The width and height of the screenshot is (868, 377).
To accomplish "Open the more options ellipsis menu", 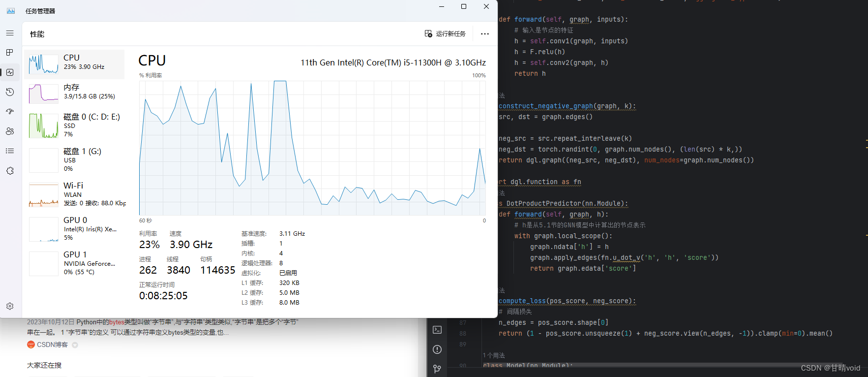I will click(x=485, y=34).
